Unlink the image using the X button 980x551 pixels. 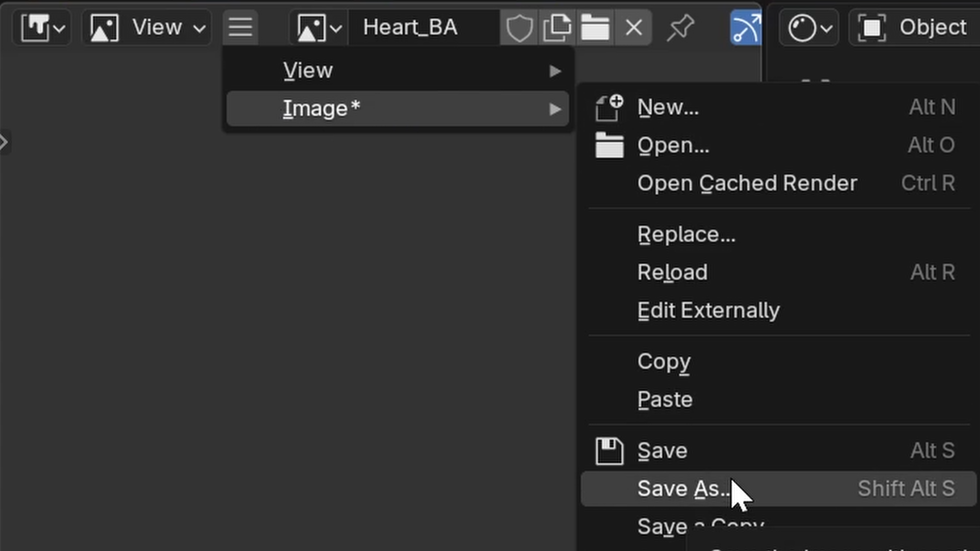[633, 27]
